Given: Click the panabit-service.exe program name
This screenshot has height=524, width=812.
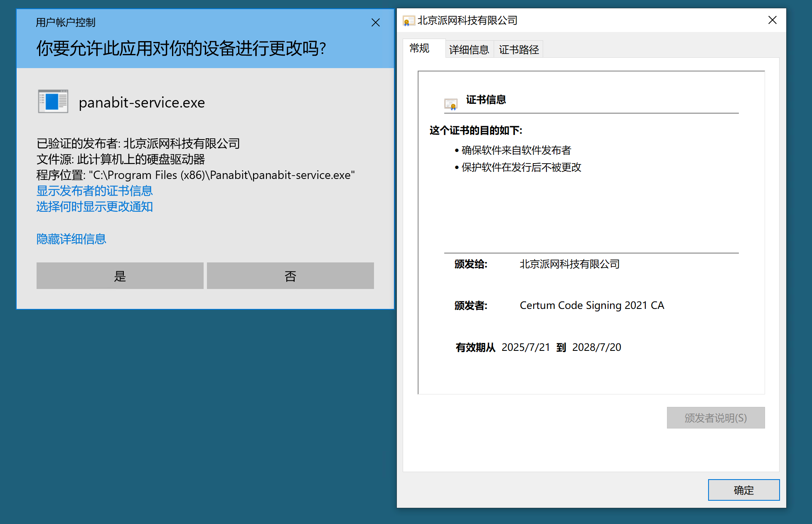Looking at the screenshot, I should pos(142,103).
